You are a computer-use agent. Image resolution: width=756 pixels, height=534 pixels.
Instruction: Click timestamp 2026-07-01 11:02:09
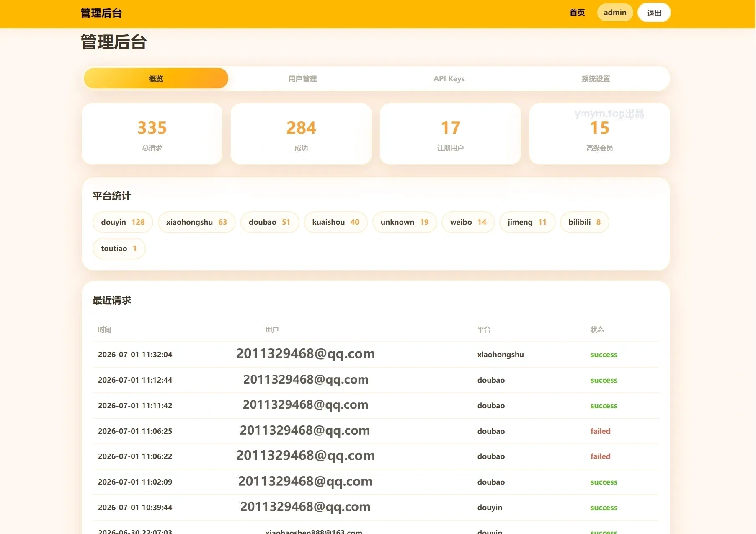click(135, 482)
